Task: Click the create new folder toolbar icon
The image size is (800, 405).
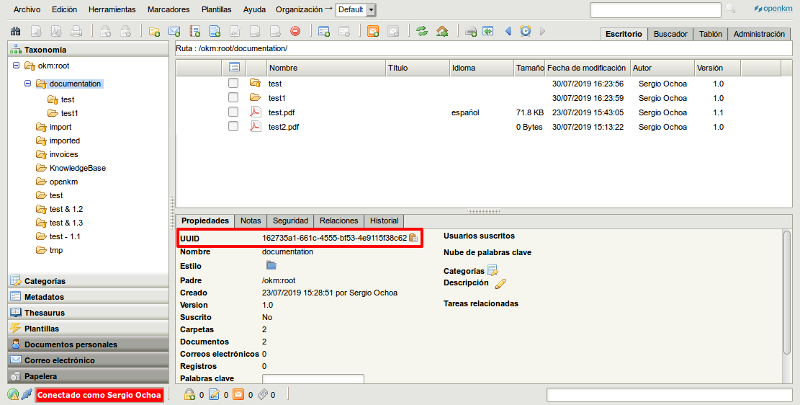Action: [154, 32]
